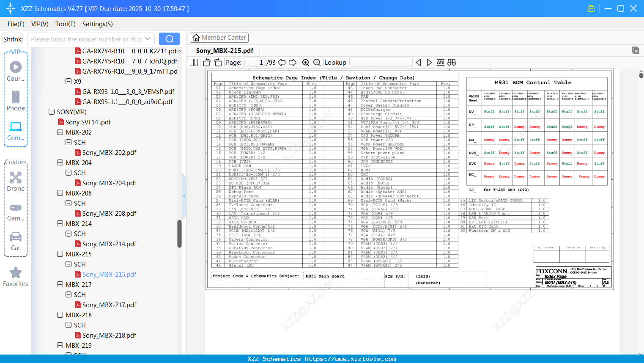Open the Course section in the VIP sidebar
The height and width of the screenshot is (363, 644).
[x=16, y=71]
